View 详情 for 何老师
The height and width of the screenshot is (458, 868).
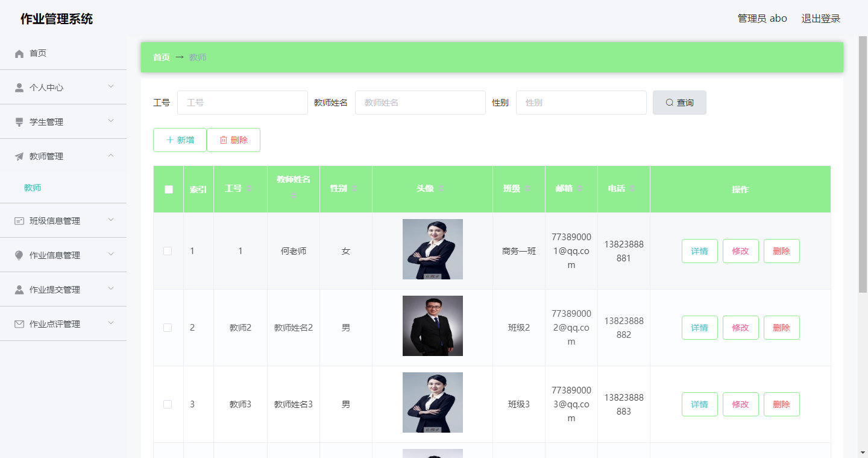(700, 251)
